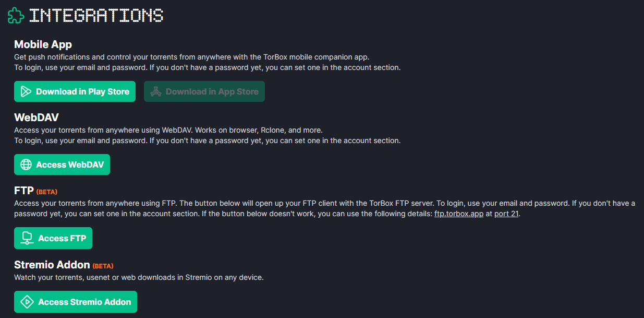Open Download in Play Store
This screenshot has height=318, width=644.
(x=75, y=91)
